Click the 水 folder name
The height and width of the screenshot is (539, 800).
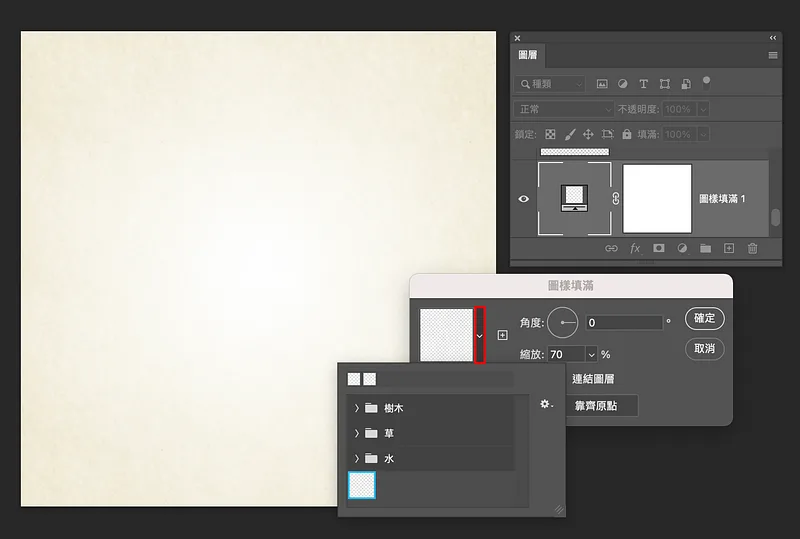coord(389,458)
